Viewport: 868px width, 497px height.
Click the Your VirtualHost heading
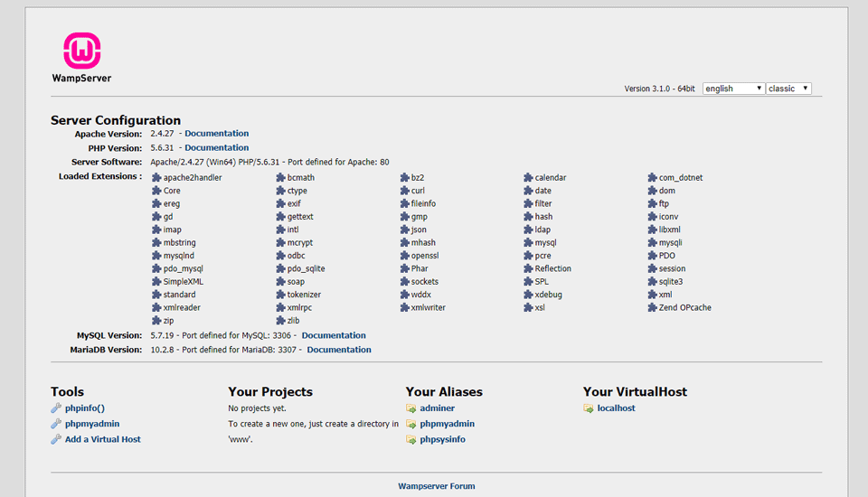[635, 392]
